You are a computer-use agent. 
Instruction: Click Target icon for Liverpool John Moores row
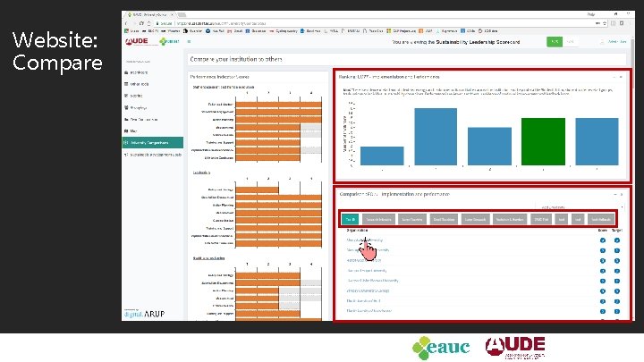pyautogui.click(x=617, y=282)
